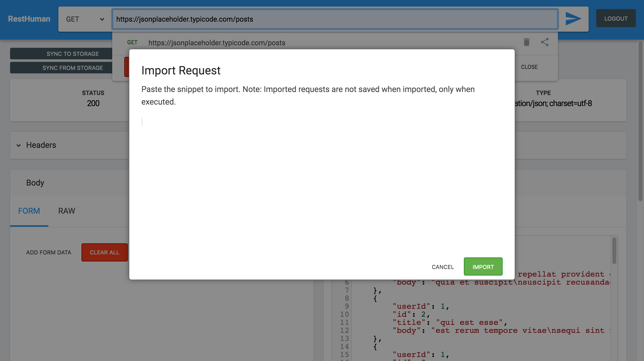Click the page vertical scrollbar
This screenshot has height=361, width=644.
pyautogui.click(x=640, y=121)
